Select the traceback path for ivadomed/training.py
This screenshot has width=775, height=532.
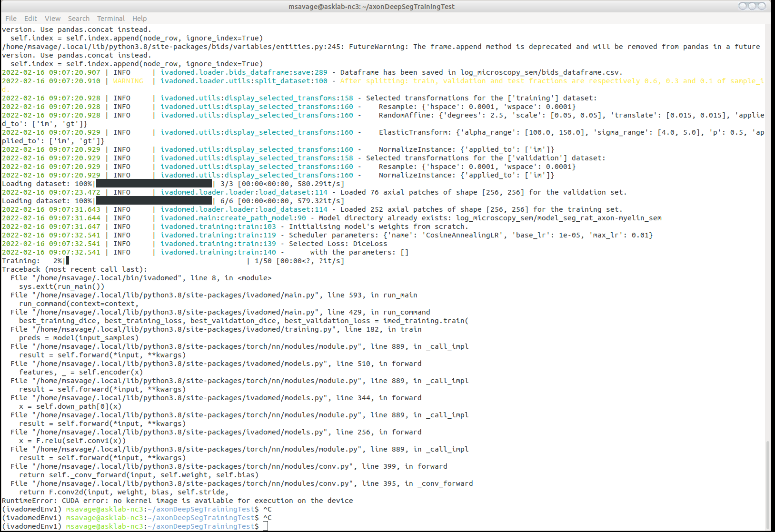click(x=214, y=329)
